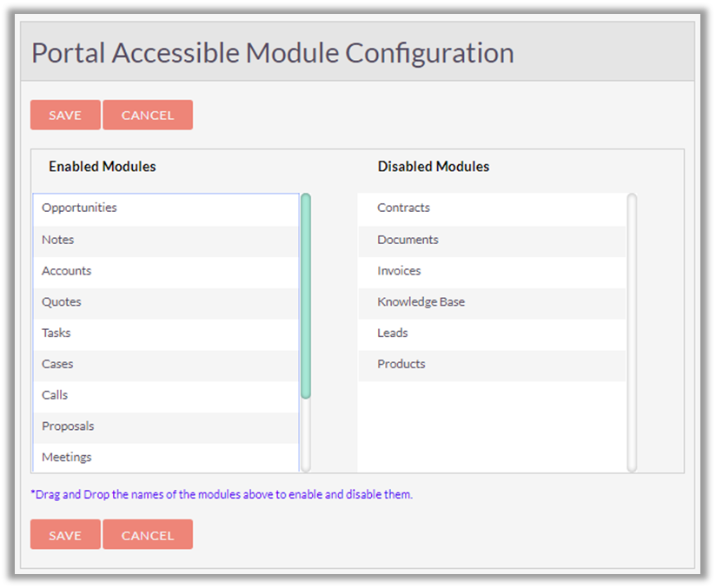Select Proposals in Enabled Modules

(68, 426)
